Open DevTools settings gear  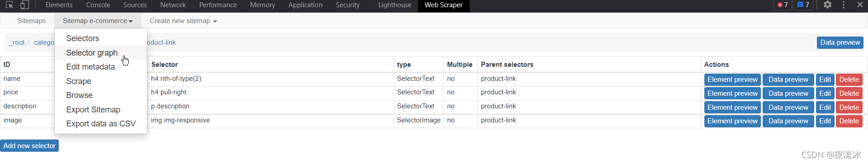click(827, 5)
